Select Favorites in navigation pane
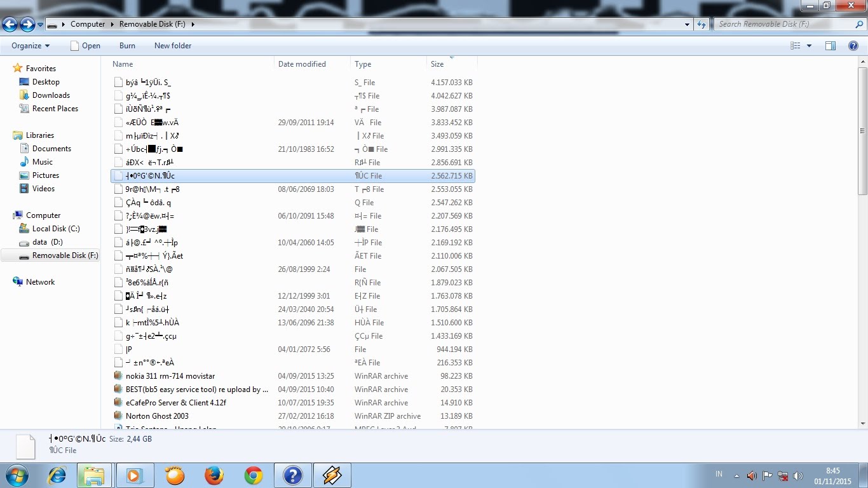Screen dimensions: 868x488 [41, 69]
